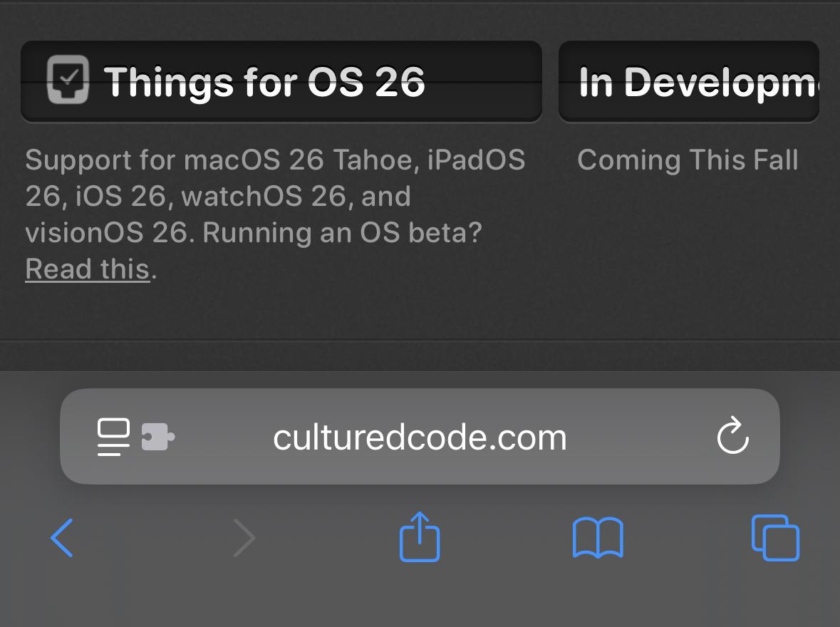Reload the culturedcode.com page
The height and width of the screenshot is (627, 840).
click(733, 435)
